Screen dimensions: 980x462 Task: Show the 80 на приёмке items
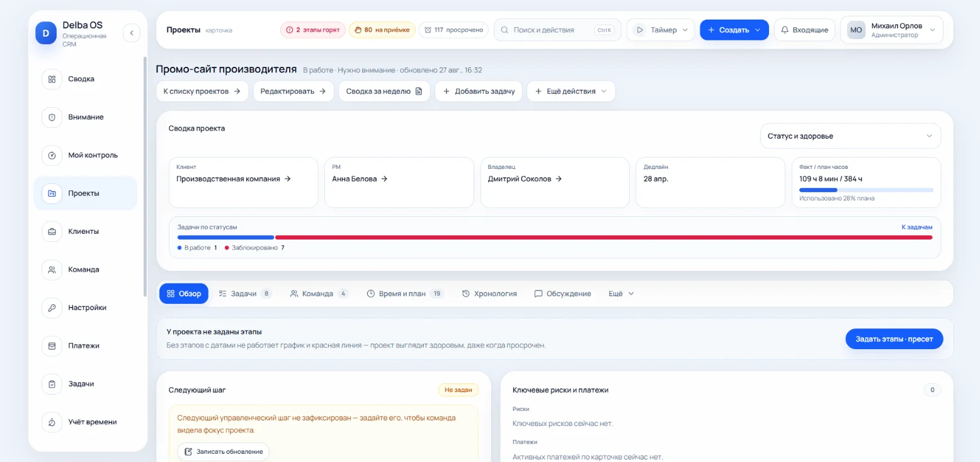coord(382,30)
